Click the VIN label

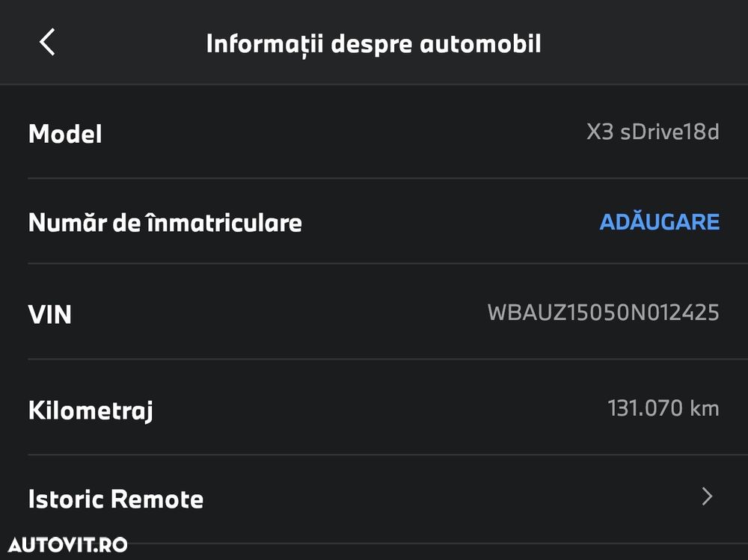click(x=50, y=314)
